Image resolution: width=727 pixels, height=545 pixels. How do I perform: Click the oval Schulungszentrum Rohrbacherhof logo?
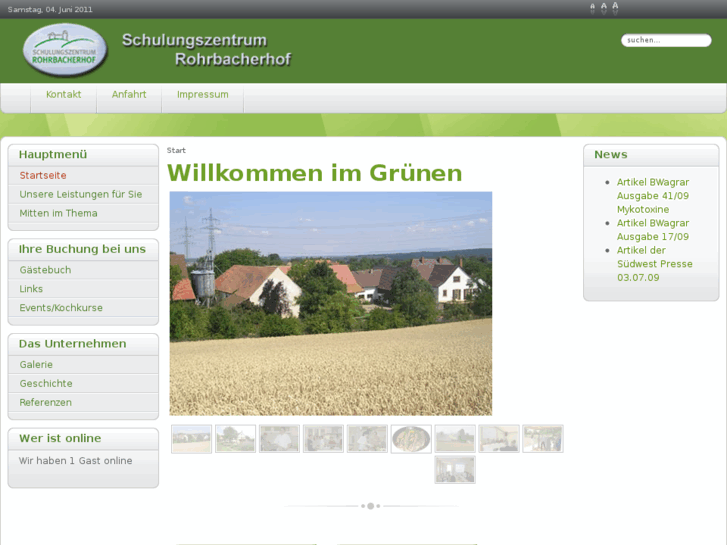tap(65, 50)
